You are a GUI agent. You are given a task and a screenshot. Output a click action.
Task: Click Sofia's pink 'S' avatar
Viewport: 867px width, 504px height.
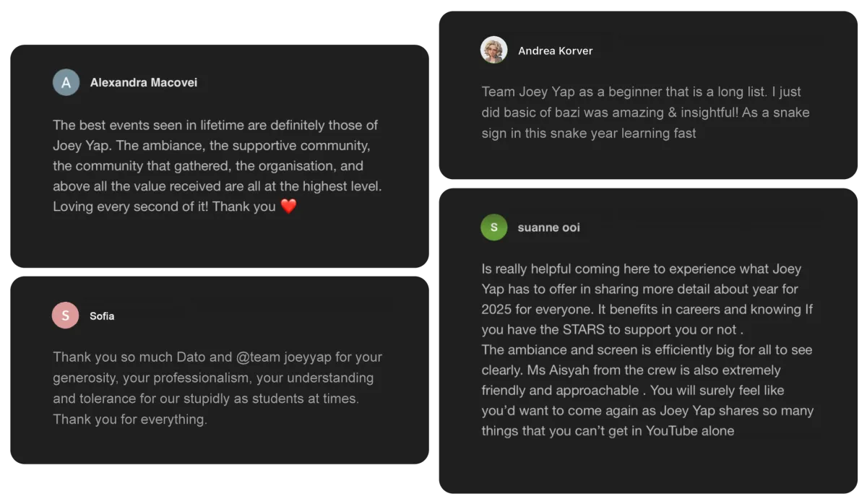pyautogui.click(x=66, y=316)
